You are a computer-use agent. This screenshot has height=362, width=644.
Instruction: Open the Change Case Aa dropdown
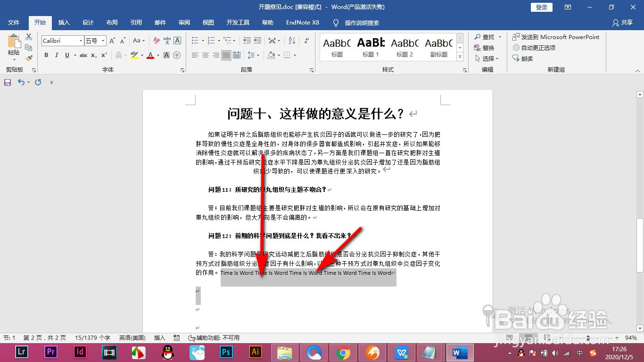139,41
